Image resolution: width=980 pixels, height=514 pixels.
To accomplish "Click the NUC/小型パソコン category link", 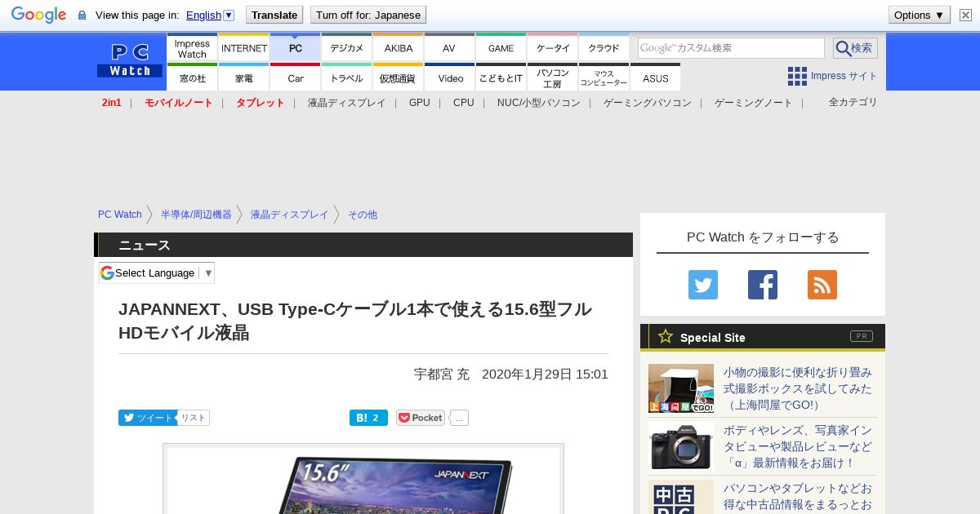I will point(539,103).
